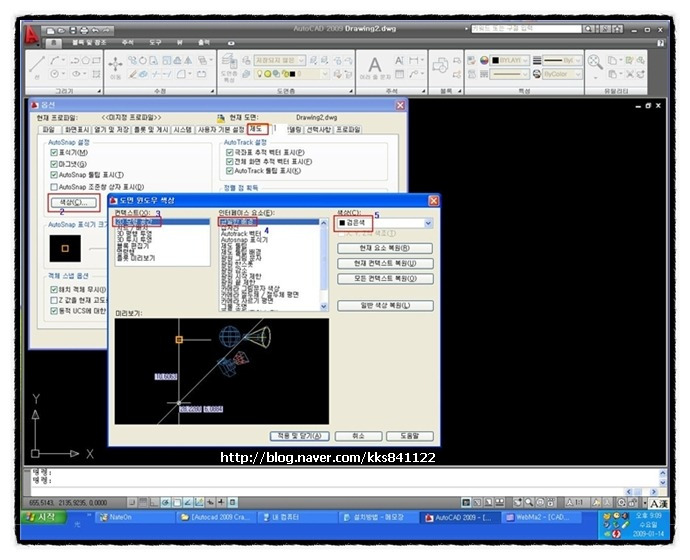Click the Insert Block icon
This screenshot has width=690, height=560.
pyautogui.click(x=440, y=66)
